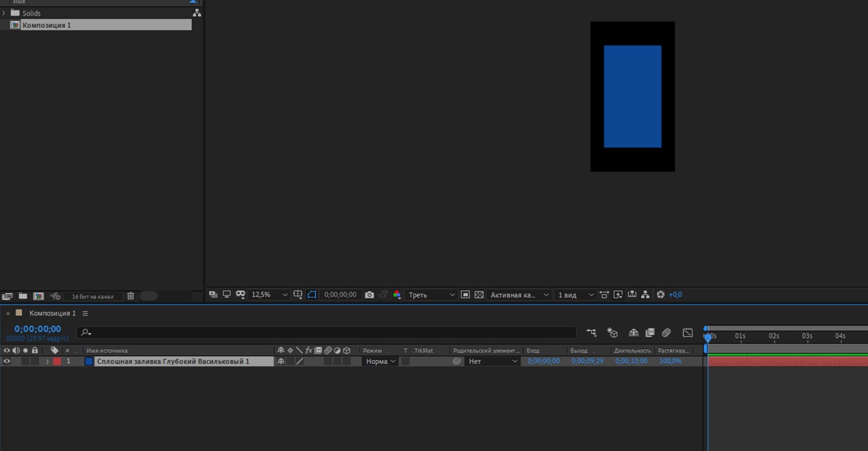Click the timeline layer search field
868x451 pixels.
tap(327, 332)
